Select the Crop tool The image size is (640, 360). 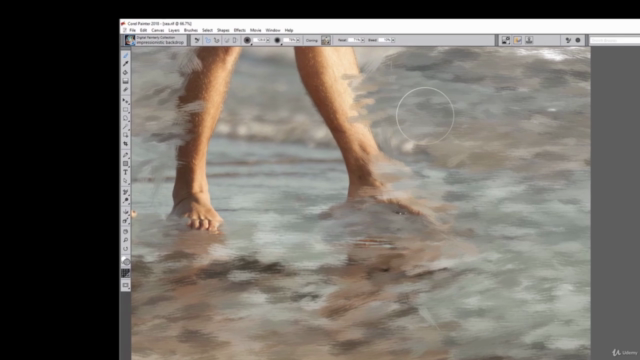tap(125, 144)
